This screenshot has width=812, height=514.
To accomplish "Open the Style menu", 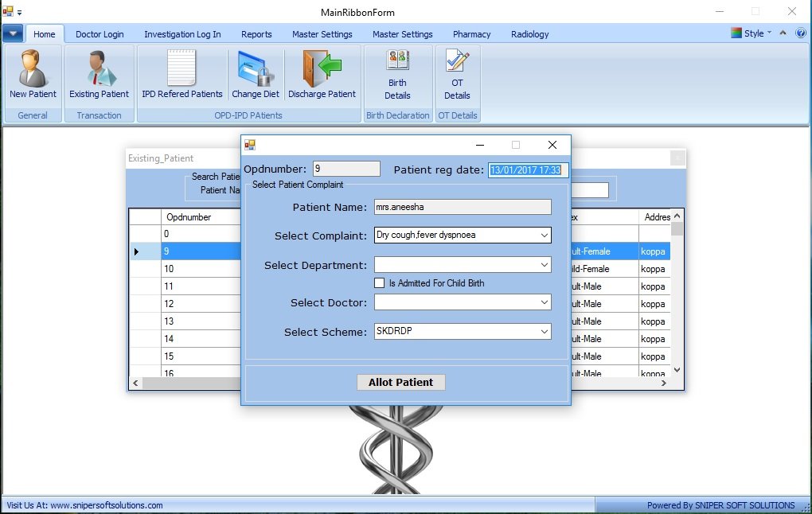I will tap(752, 33).
